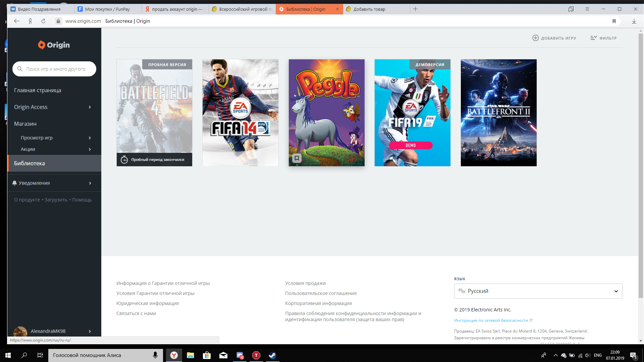The width and height of the screenshot is (644, 362).
Task: Open the FIFA 19 demo cover
Action: coord(413,113)
